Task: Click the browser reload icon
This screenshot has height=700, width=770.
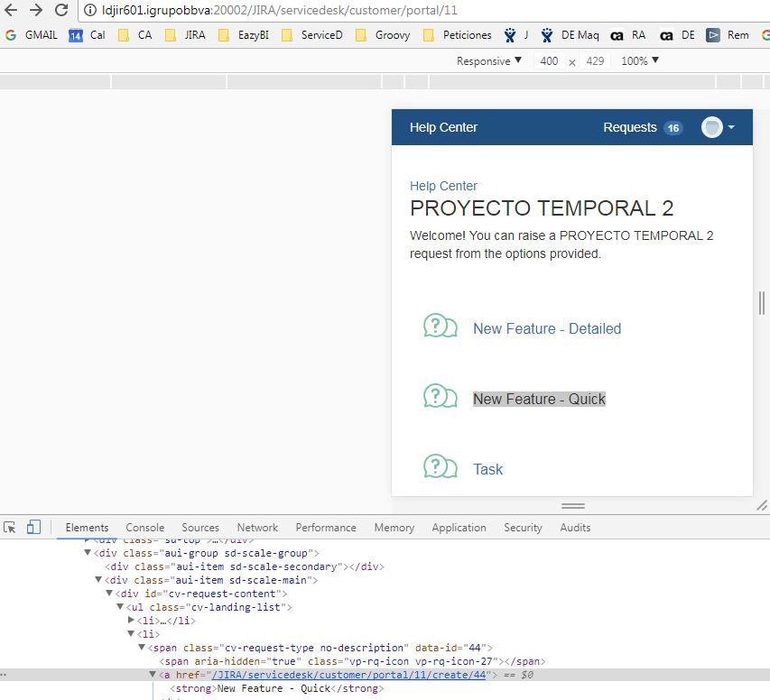Action: (x=61, y=10)
